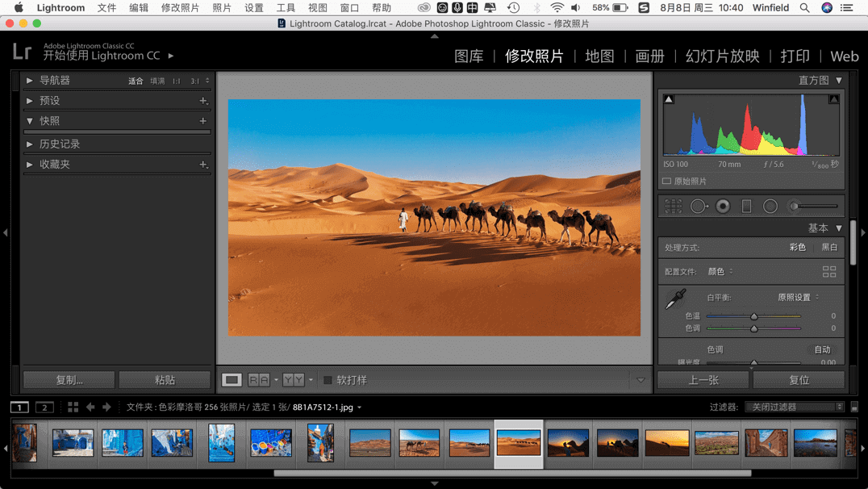The image size is (868, 489).
Task: Pick the white balance eyedropper tool
Action: (x=675, y=299)
